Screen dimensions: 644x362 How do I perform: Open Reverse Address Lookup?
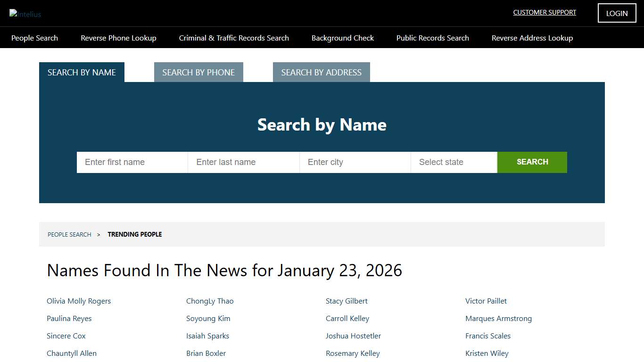(532, 38)
